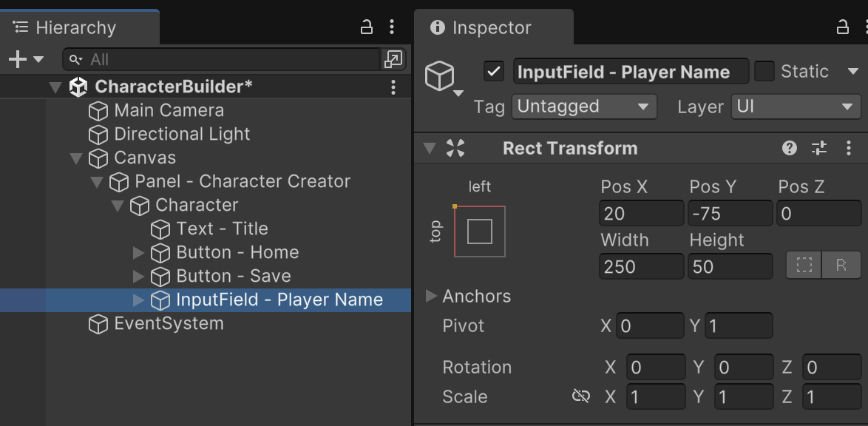Toggle blueprint mode in Rect Transform
This screenshot has width=868, height=426.
804,266
